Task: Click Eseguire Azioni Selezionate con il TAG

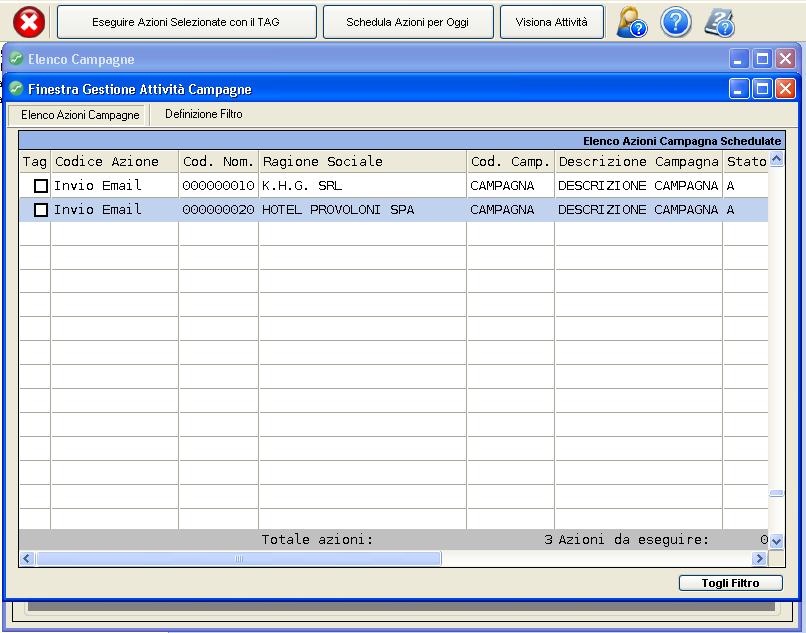Action: tap(186, 22)
